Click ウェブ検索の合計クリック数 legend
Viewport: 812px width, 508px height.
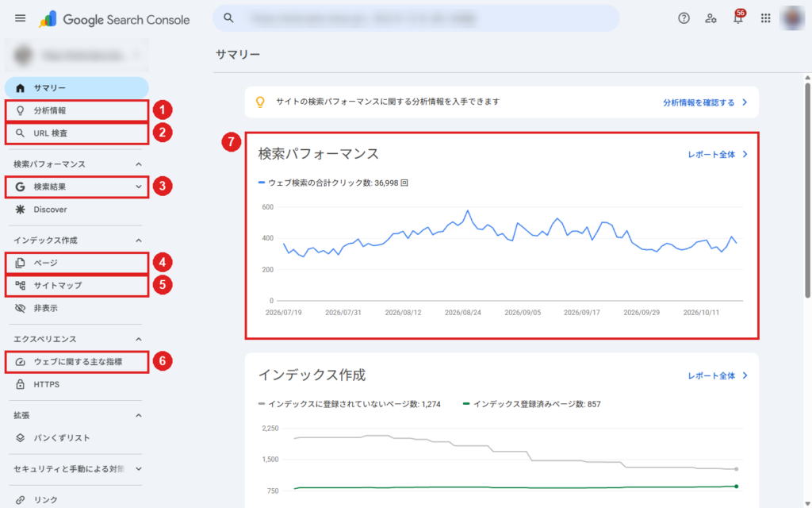[333, 183]
